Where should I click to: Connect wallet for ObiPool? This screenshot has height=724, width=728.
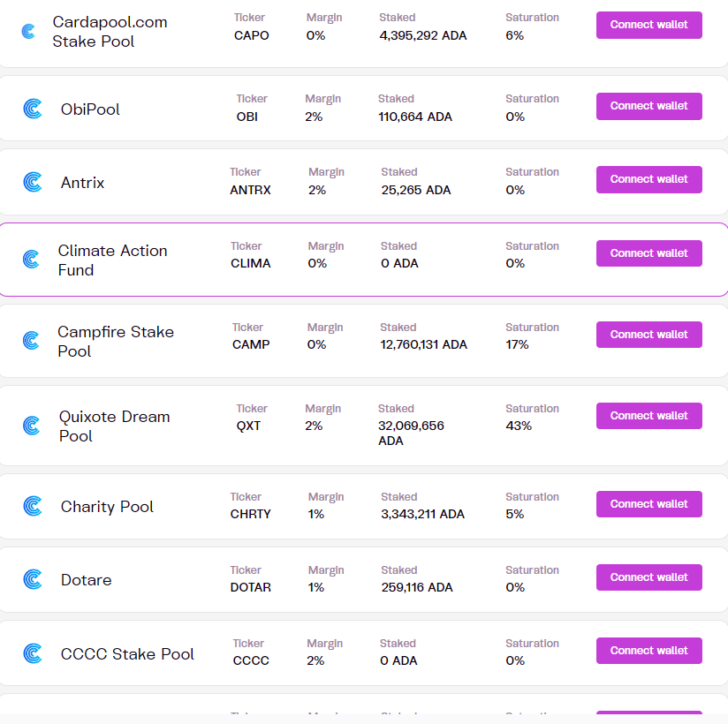click(x=648, y=106)
